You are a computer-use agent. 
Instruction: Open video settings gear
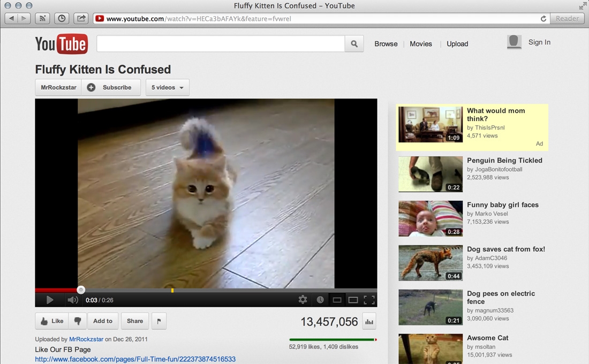coord(303,300)
